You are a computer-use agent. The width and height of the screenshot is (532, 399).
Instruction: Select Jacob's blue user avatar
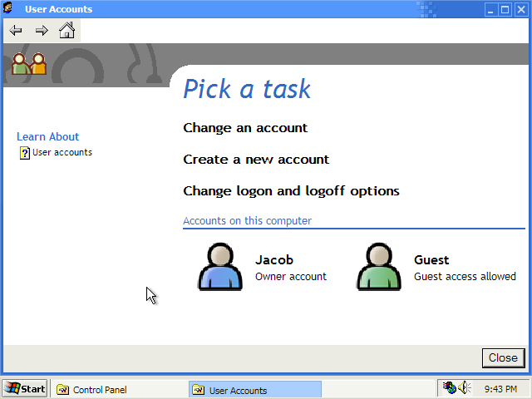click(220, 267)
